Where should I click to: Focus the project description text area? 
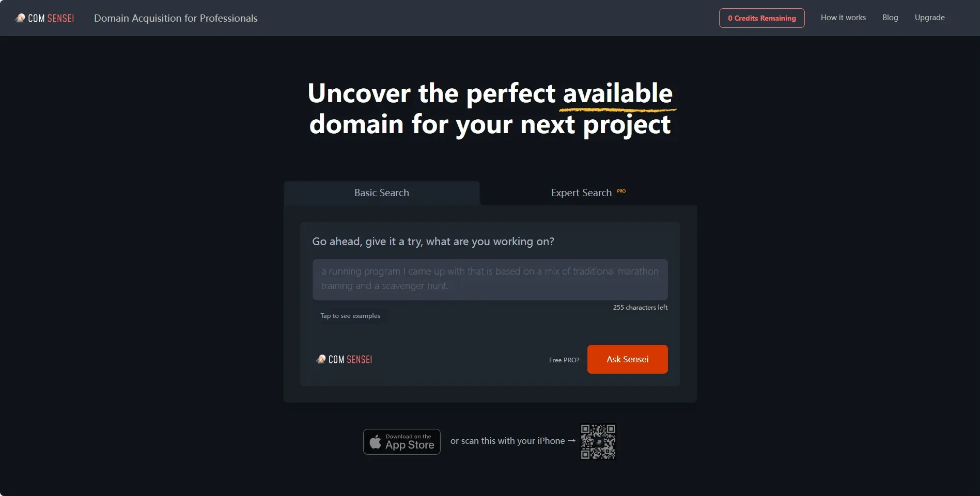coord(490,279)
